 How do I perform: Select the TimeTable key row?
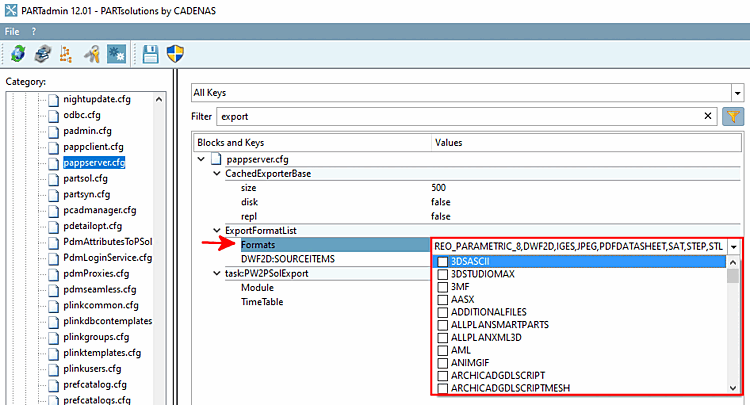click(262, 302)
